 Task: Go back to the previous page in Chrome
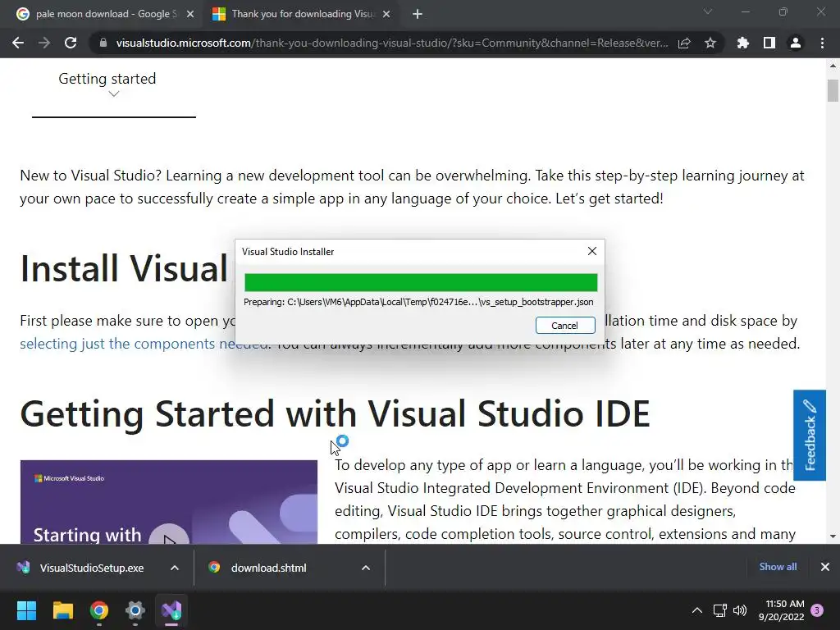pos(18,43)
